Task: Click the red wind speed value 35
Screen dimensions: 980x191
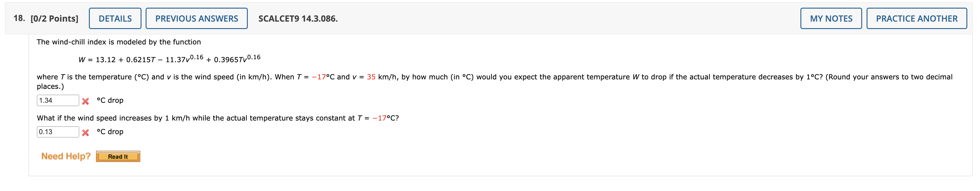Action: [371, 77]
